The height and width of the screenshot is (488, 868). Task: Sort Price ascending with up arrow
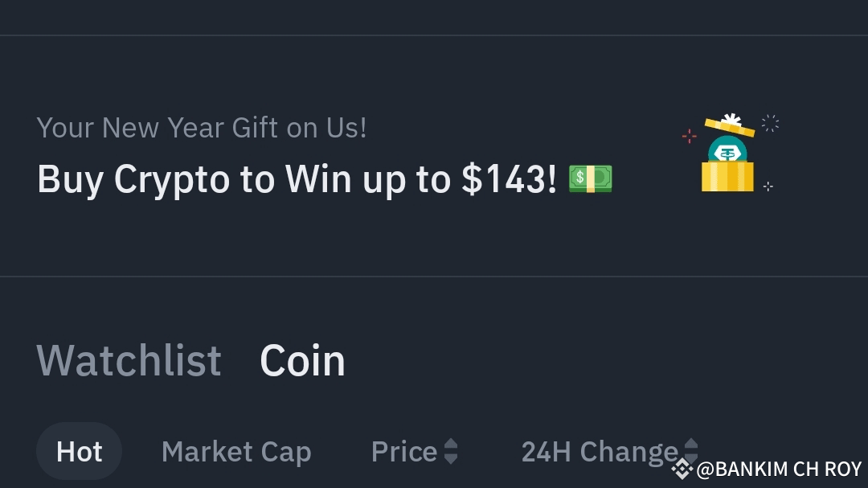point(451,444)
